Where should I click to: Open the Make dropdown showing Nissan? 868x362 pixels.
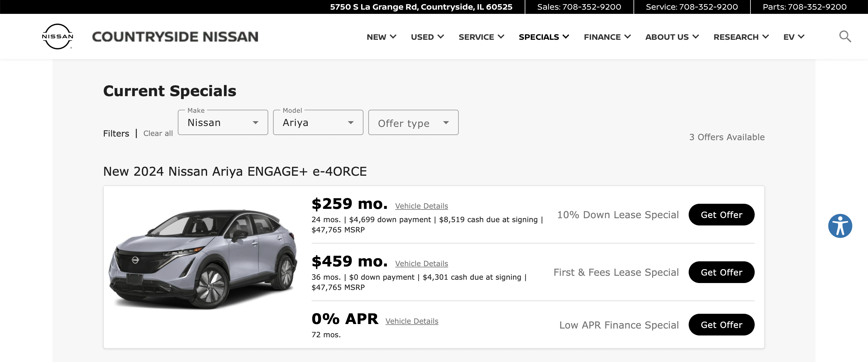pyautogui.click(x=223, y=122)
